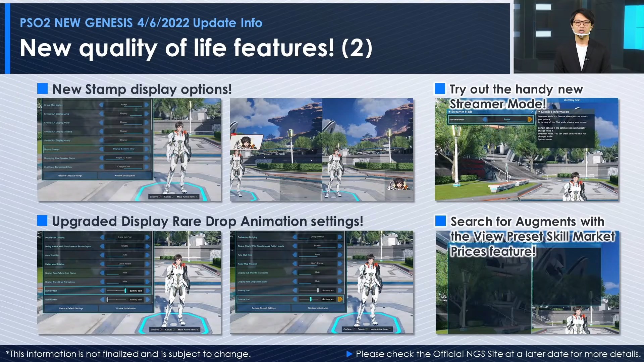644x362 pixels.
Task: Click the PSO2 NEW GENESIS 4/6/2022 Update Info heading
Action: click(141, 23)
